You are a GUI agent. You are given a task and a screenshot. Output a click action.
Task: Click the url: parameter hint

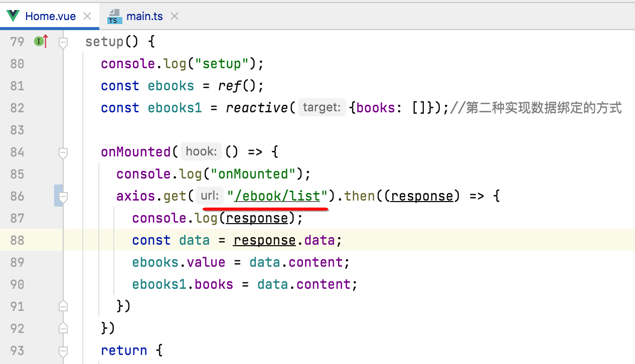[x=209, y=196]
